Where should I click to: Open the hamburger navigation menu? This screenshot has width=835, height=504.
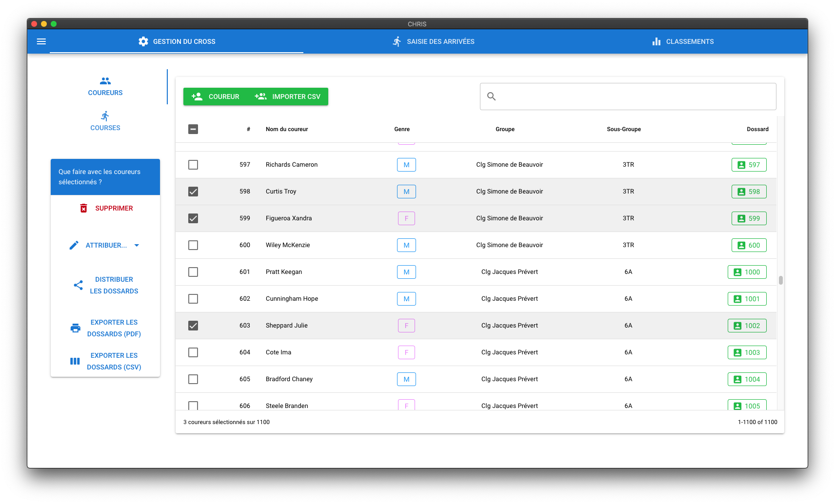click(x=41, y=41)
